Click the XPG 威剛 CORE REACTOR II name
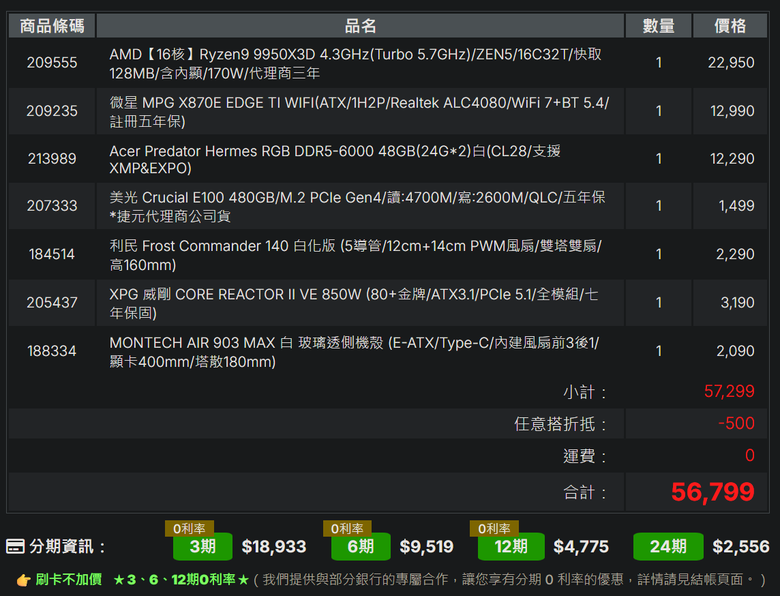This screenshot has height=596, width=780. (x=354, y=303)
